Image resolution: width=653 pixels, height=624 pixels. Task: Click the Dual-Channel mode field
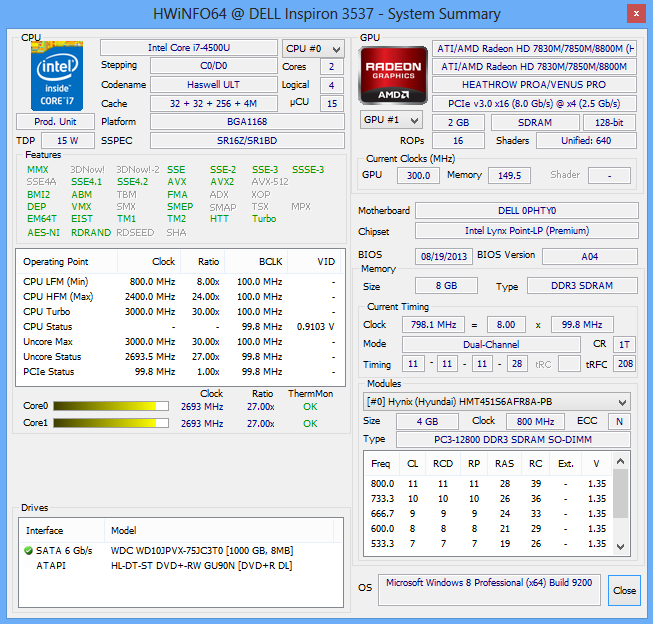point(491,344)
